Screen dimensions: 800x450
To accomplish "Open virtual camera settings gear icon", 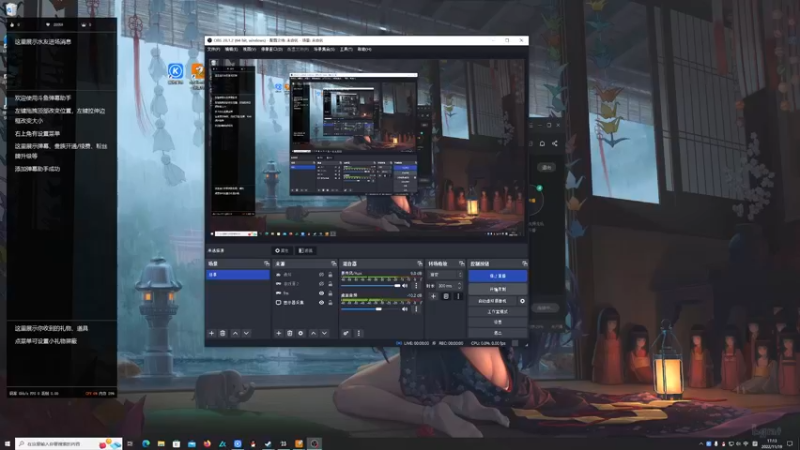I will pos(522,301).
